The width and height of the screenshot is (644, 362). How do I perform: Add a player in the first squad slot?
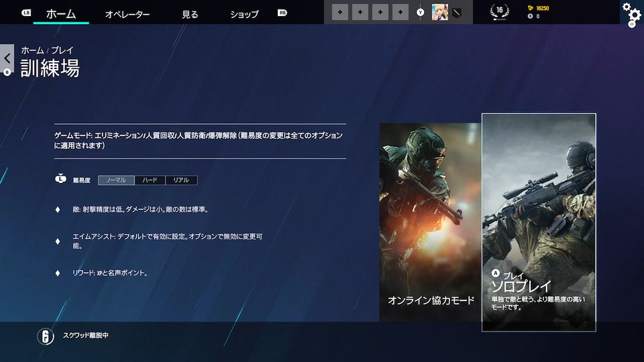pyautogui.click(x=340, y=12)
